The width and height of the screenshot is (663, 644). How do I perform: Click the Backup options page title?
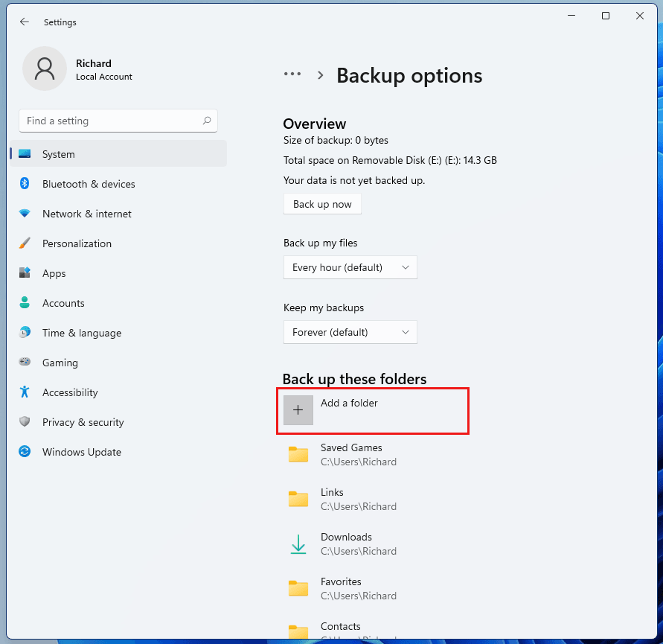(409, 76)
